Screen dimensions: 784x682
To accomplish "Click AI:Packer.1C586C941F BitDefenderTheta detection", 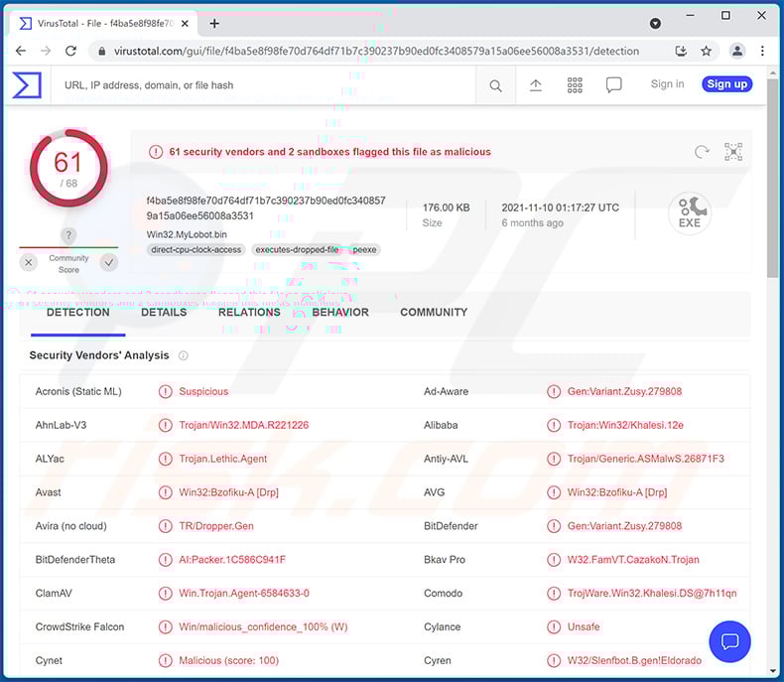I will coord(232,560).
